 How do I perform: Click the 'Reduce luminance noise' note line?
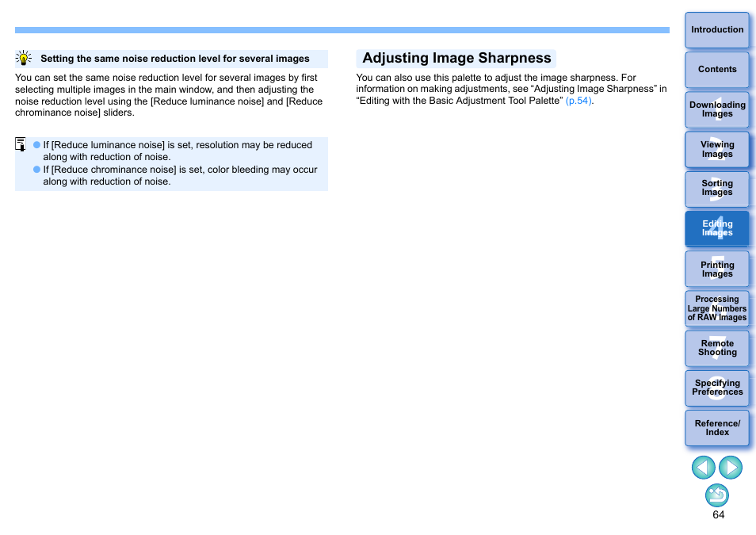(x=178, y=151)
